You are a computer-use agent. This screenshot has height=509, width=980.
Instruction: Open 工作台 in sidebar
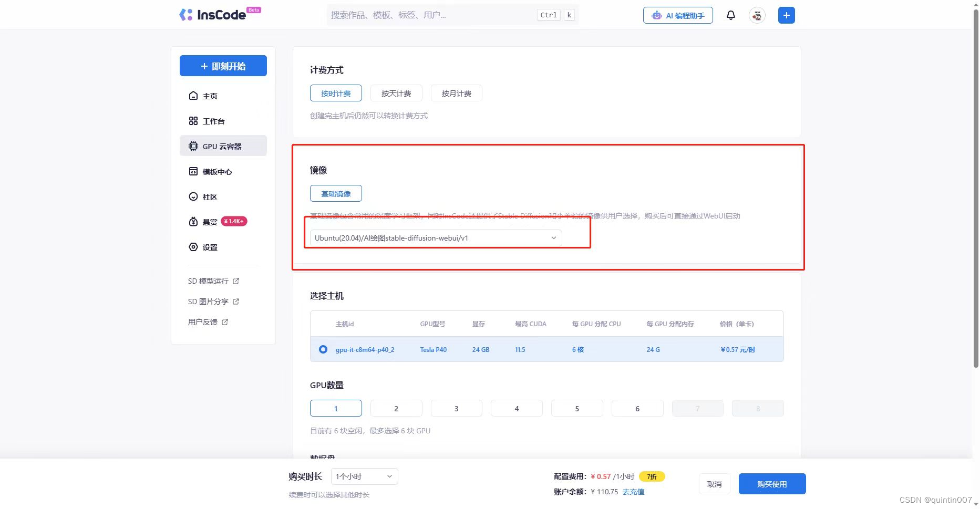[223, 121]
